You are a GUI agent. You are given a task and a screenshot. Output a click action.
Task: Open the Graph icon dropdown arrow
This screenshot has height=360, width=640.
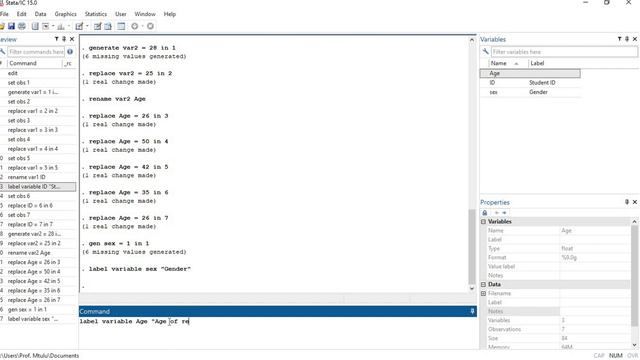(69, 26)
